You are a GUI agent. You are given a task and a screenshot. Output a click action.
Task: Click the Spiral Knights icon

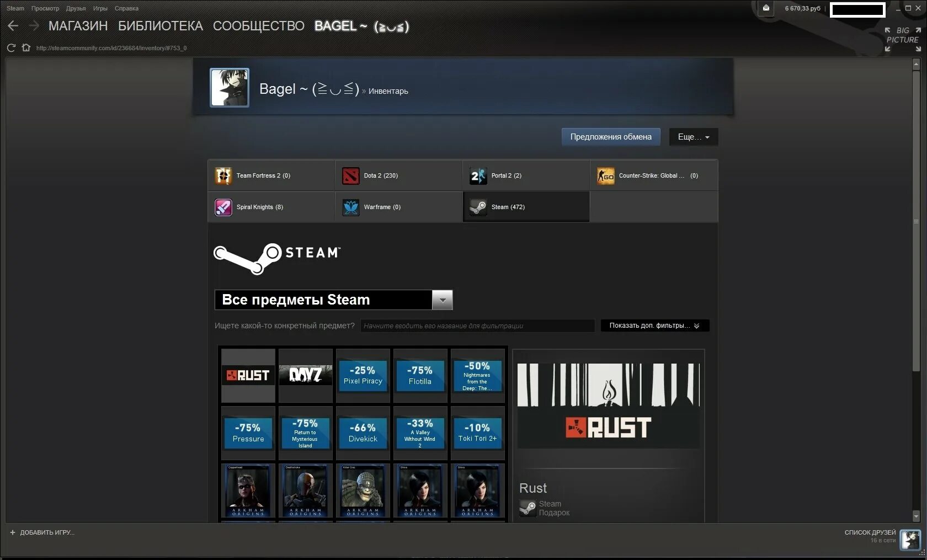click(x=223, y=207)
